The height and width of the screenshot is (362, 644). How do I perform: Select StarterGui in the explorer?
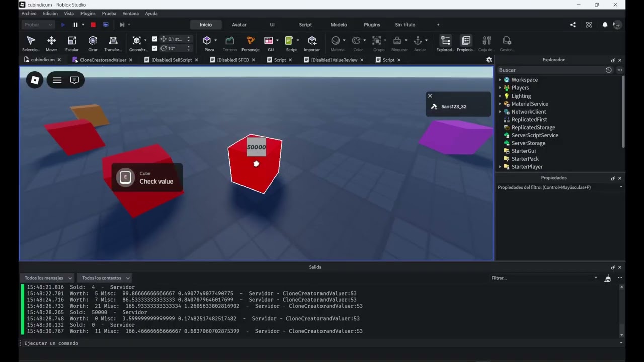pos(523,151)
